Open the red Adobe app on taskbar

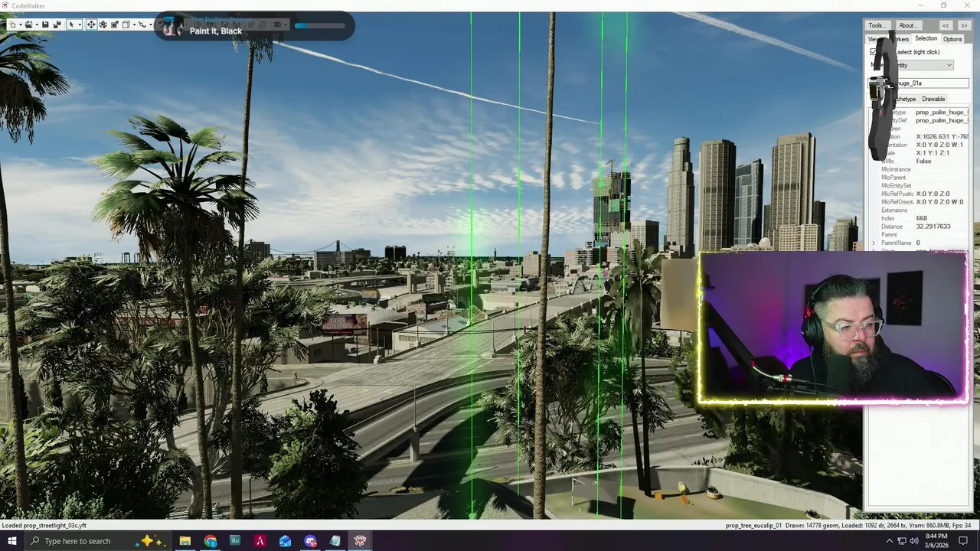tap(260, 541)
